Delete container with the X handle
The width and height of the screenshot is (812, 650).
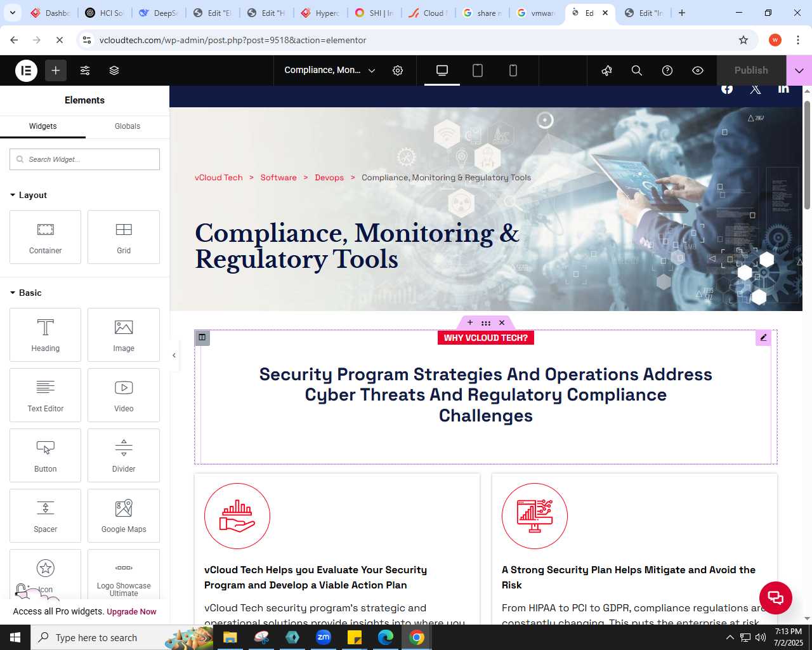(x=502, y=322)
